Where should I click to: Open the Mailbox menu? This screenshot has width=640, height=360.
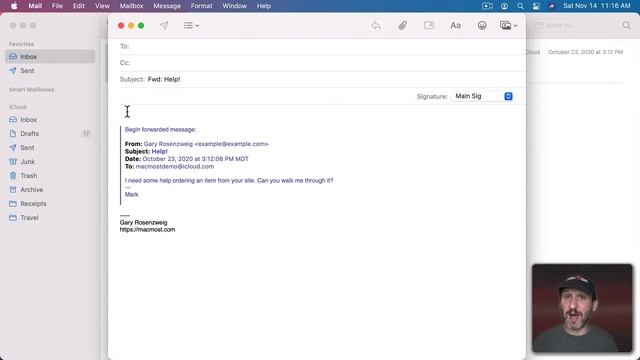pyautogui.click(x=131, y=6)
